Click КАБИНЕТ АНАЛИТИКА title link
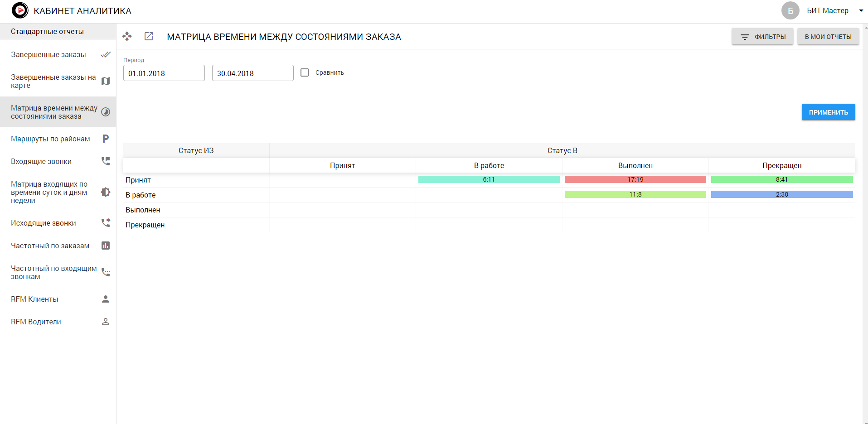 coord(82,11)
